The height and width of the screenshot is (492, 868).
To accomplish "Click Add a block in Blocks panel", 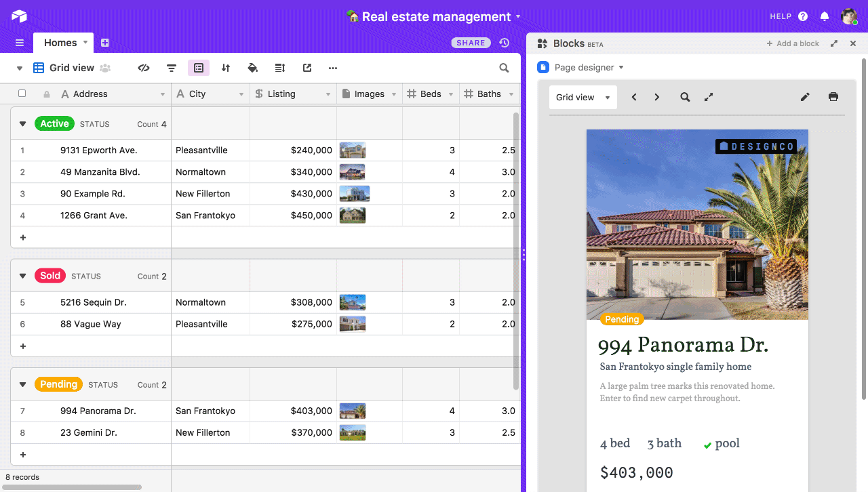I will (793, 43).
